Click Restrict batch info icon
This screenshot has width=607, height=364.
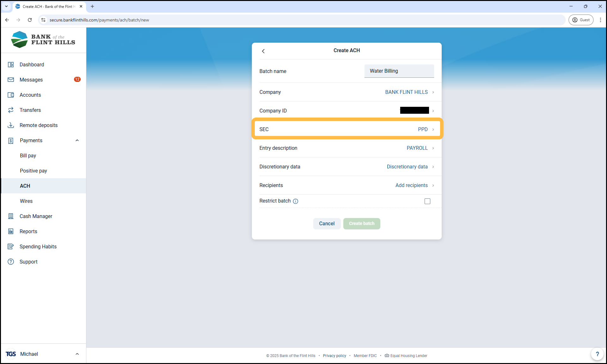(296, 201)
